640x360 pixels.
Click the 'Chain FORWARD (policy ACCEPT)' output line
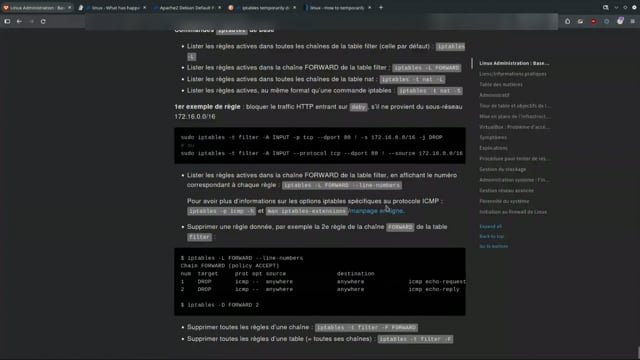(230, 266)
